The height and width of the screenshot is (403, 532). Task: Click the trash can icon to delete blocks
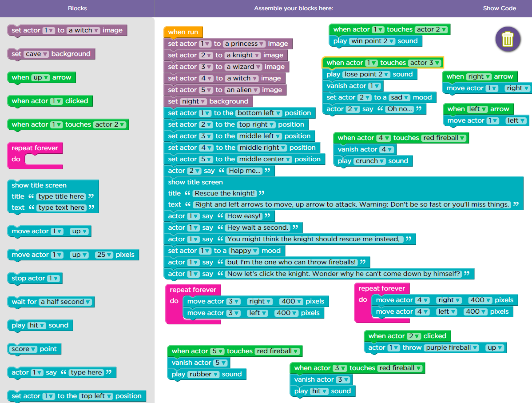click(x=508, y=40)
